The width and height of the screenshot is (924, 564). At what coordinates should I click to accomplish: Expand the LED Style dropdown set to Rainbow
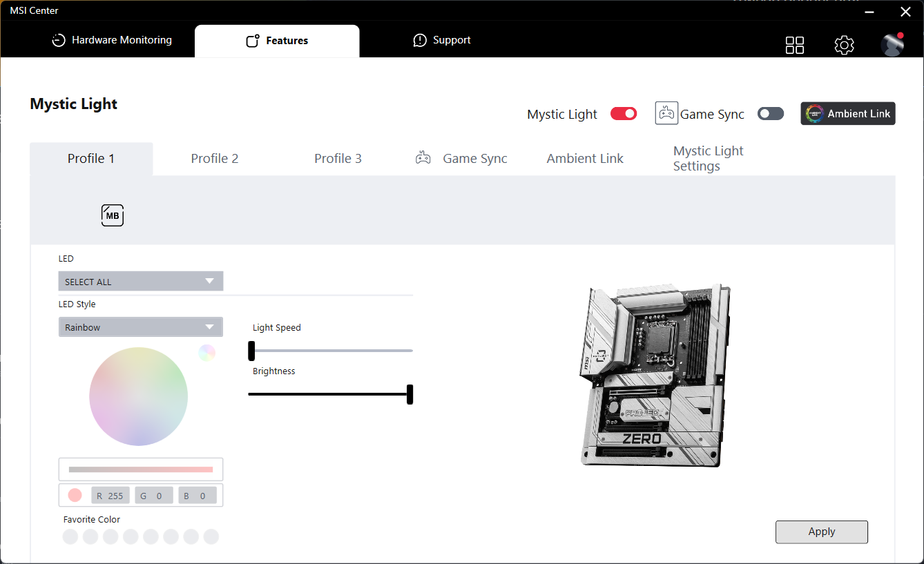click(x=141, y=327)
